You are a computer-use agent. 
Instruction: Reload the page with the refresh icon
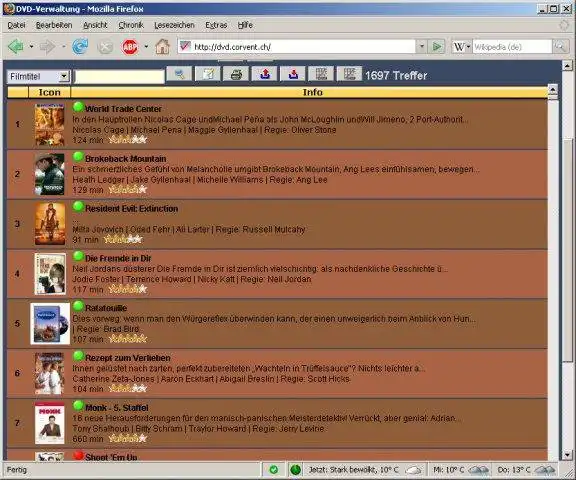[x=80, y=47]
